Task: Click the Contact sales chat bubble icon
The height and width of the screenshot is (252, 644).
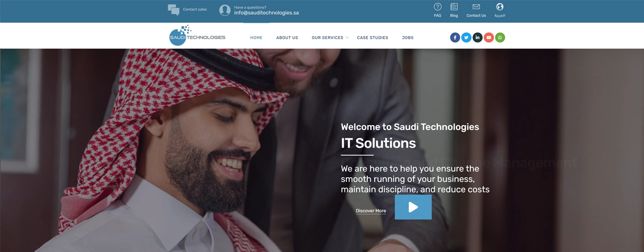Action: (x=174, y=10)
